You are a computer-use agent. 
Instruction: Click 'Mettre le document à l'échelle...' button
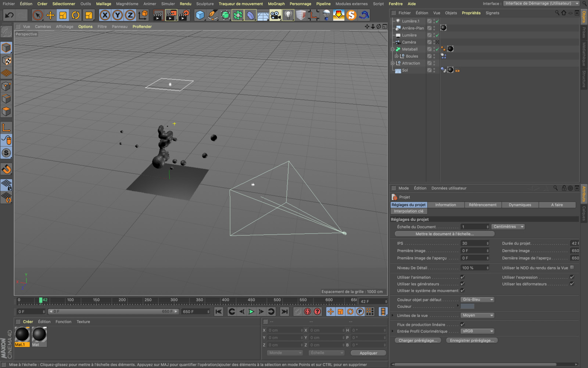click(x=444, y=234)
